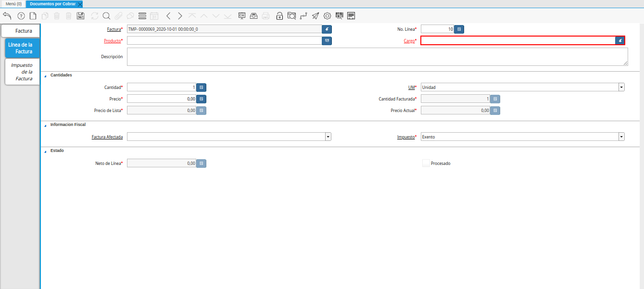This screenshot has height=289, width=644.
Task: Click the archive inbox tray icon
Action: coord(253,16)
